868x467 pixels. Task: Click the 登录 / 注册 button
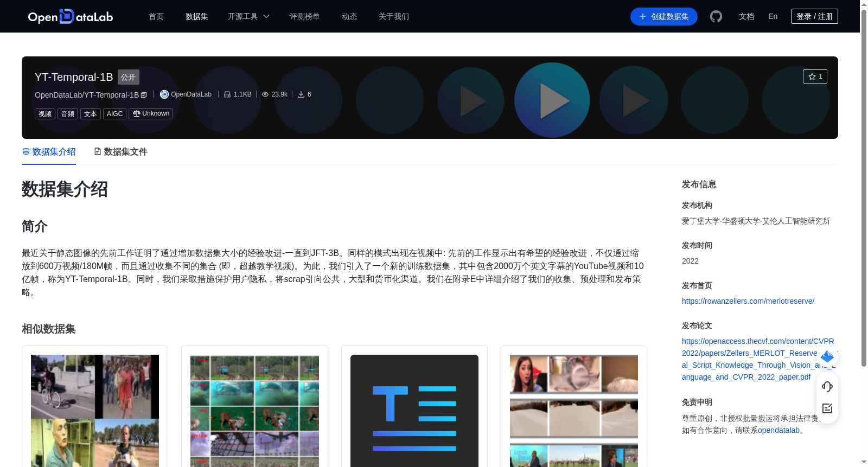815,16
